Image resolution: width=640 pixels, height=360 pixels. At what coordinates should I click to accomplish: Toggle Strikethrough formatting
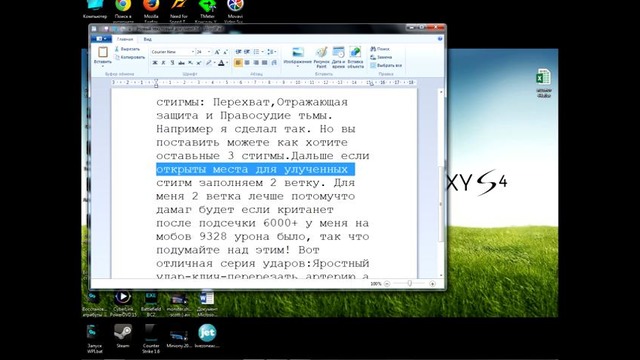pos(181,63)
